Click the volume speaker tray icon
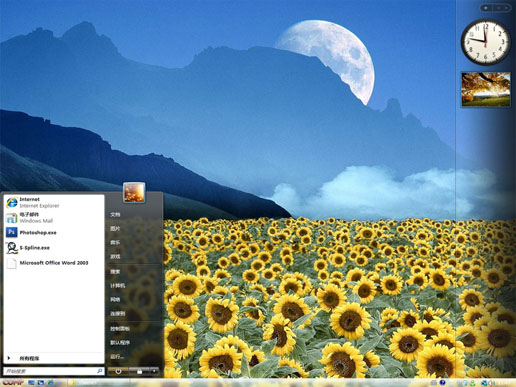Viewport: 516px width, 387px height. (x=492, y=383)
